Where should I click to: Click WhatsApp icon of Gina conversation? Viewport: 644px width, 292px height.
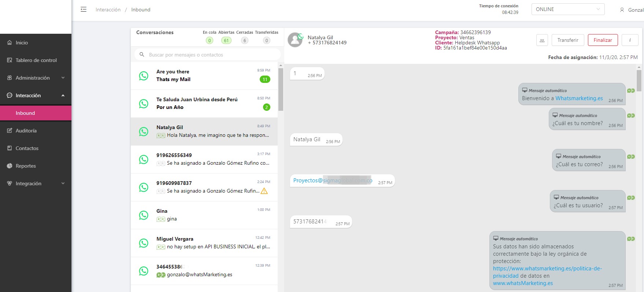tap(144, 215)
